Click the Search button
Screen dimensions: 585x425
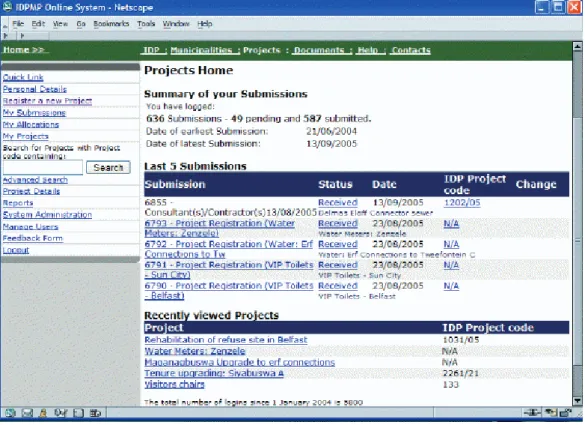click(x=108, y=168)
